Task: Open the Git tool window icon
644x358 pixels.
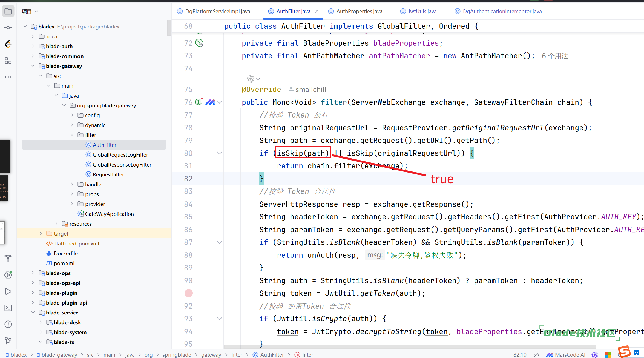Action: 8,340
